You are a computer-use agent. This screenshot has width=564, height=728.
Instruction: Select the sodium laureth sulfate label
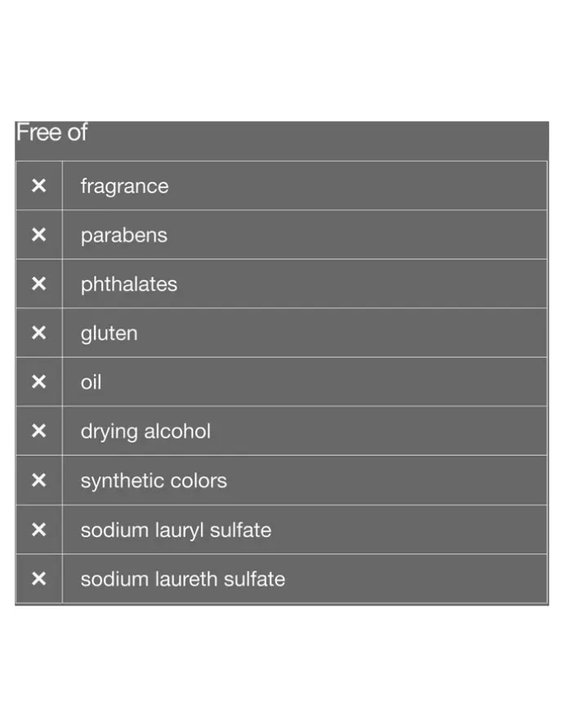pyautogui.click(x=183, y=579)
